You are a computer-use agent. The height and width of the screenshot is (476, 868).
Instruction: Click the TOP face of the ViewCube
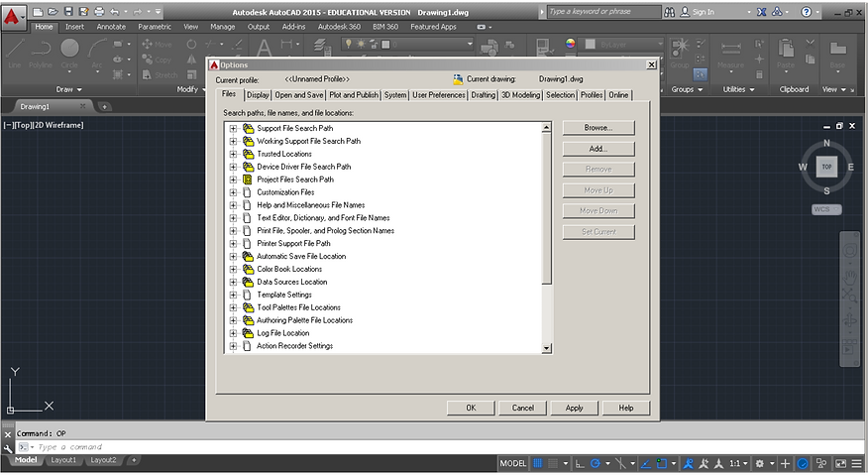point(826,167)
